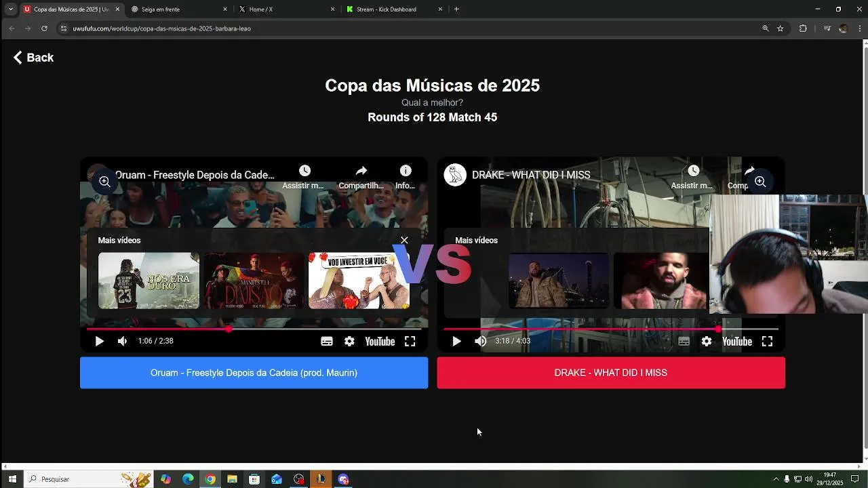
Task: Open media controls icon in toolbar
Action: coord(827,28)
